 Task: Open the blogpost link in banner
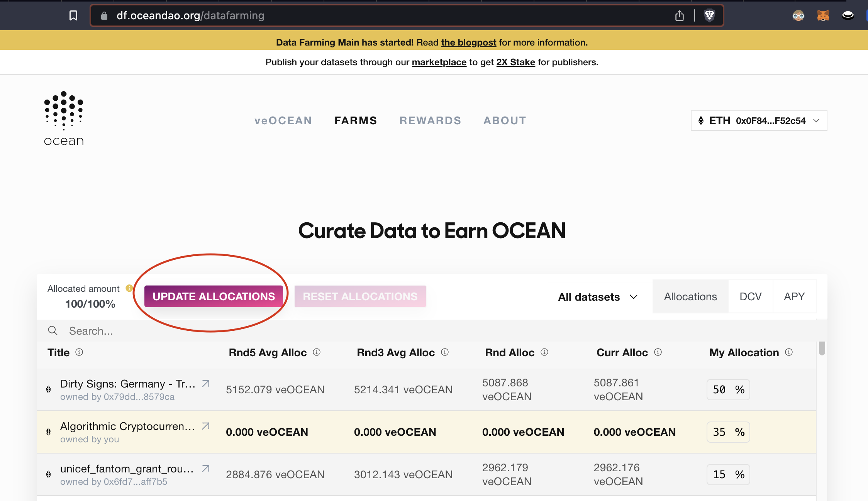(x=469, y=42)
